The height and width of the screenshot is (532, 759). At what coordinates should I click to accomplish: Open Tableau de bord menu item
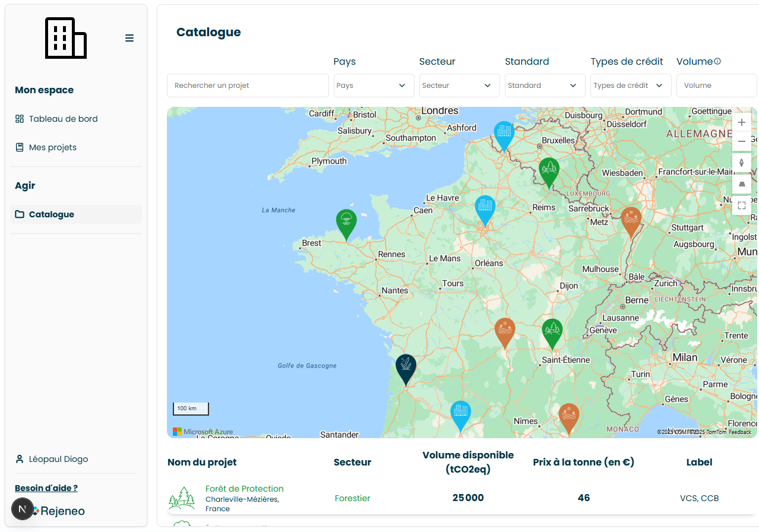pos(63,119)
